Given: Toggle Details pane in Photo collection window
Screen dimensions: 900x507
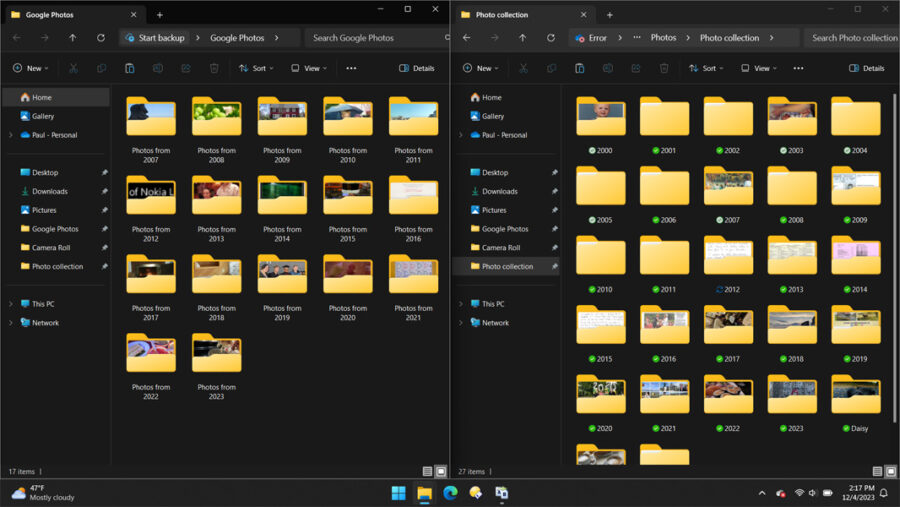Looking at the screenshot, I should (867, 68).
